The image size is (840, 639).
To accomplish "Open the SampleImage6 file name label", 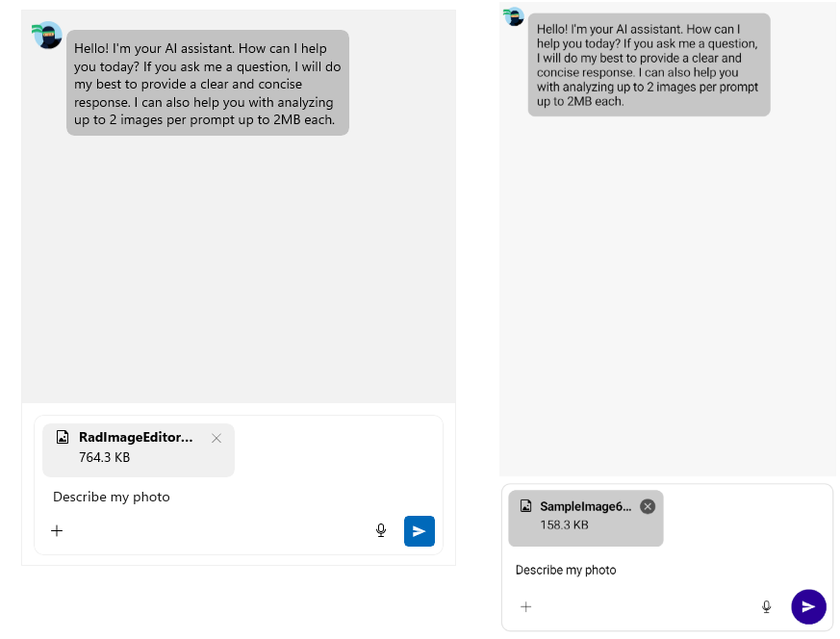I will [586, 506].
